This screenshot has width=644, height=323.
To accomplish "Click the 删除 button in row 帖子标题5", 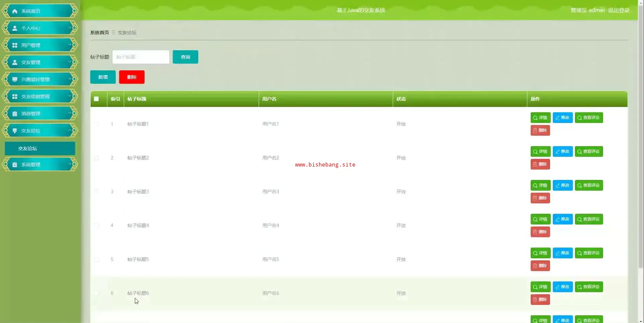I will point(540,266).
